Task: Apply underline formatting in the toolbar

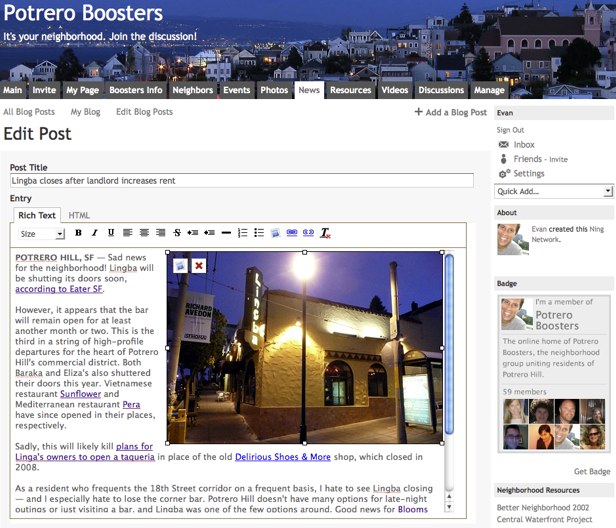Action: coord(111,233)
